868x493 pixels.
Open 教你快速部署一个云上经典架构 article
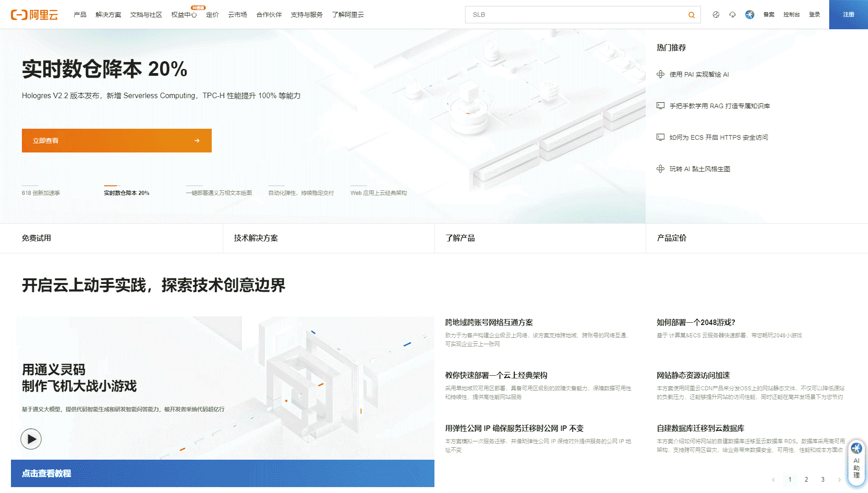click(x=497, y=376)
